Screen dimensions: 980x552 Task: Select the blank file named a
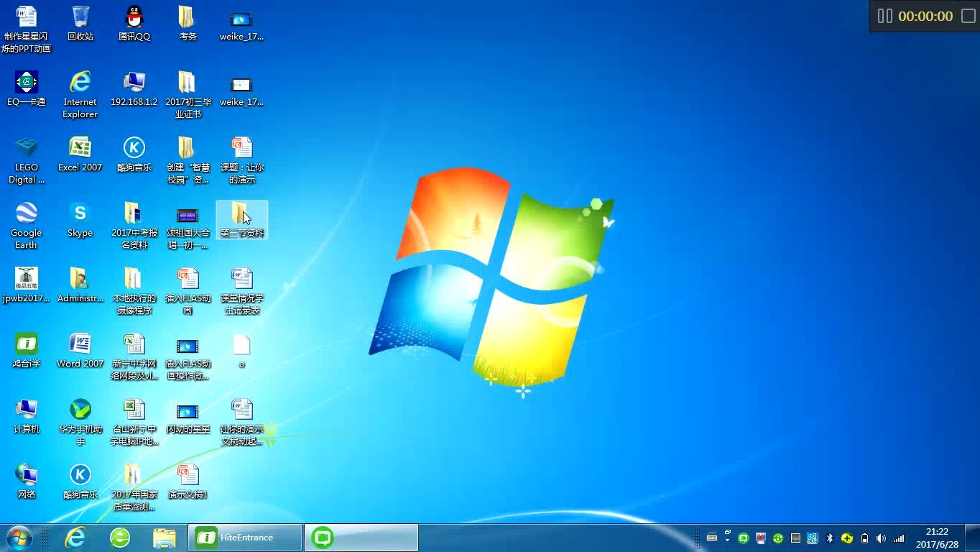click(x=242, y=351)
